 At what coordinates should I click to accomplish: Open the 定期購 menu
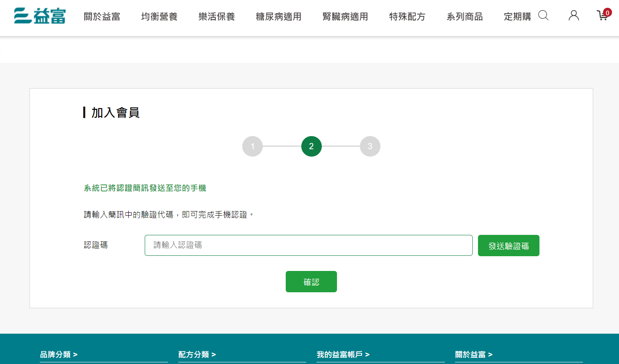pos(517,17)
